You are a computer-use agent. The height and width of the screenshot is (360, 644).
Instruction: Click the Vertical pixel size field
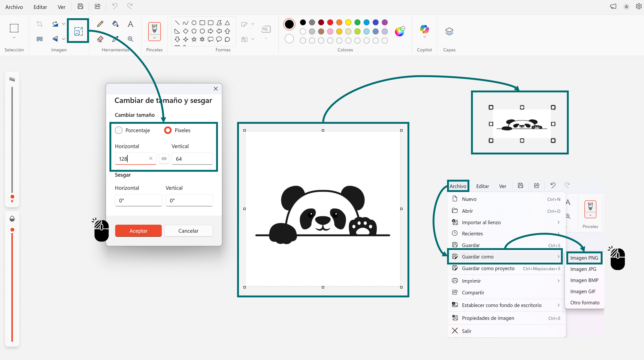point(192,159)
